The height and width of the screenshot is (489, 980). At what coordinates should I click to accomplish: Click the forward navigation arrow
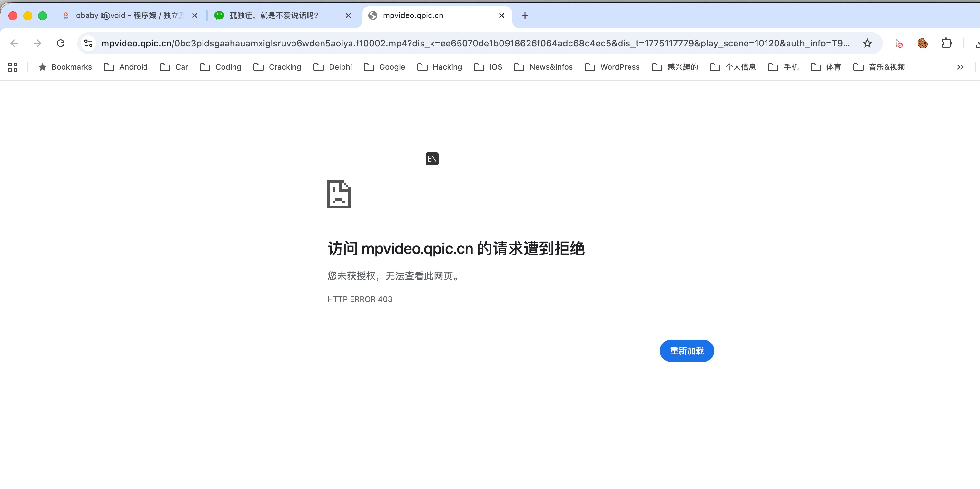[x=37, y=43]
